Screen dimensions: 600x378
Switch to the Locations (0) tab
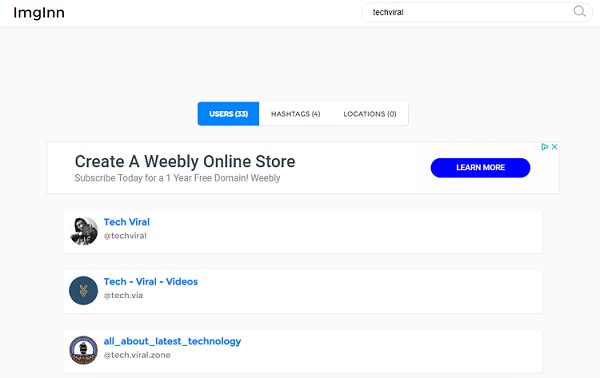(x=370, y=114)
